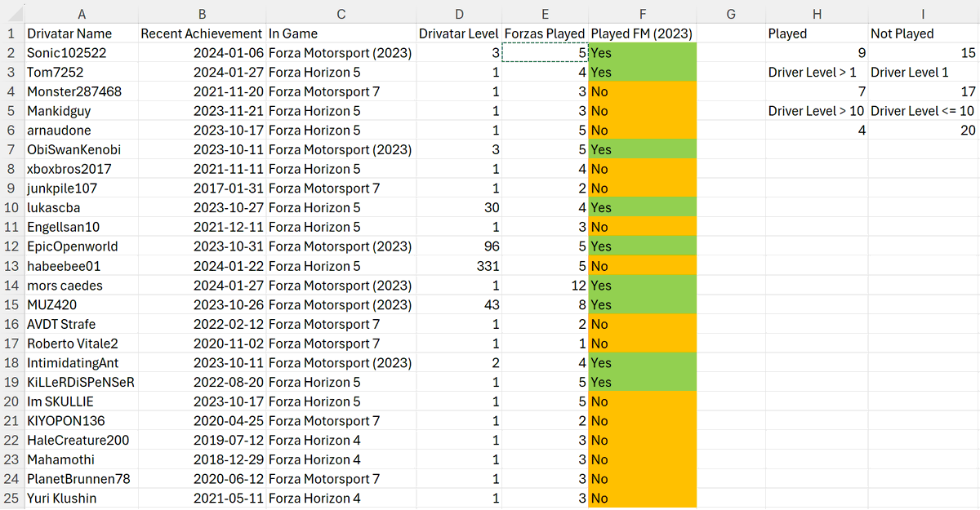The height and width of the screenshot is (510, 980).
Task: Click the date cell 2024-01-22
Action: coord(203,266)
